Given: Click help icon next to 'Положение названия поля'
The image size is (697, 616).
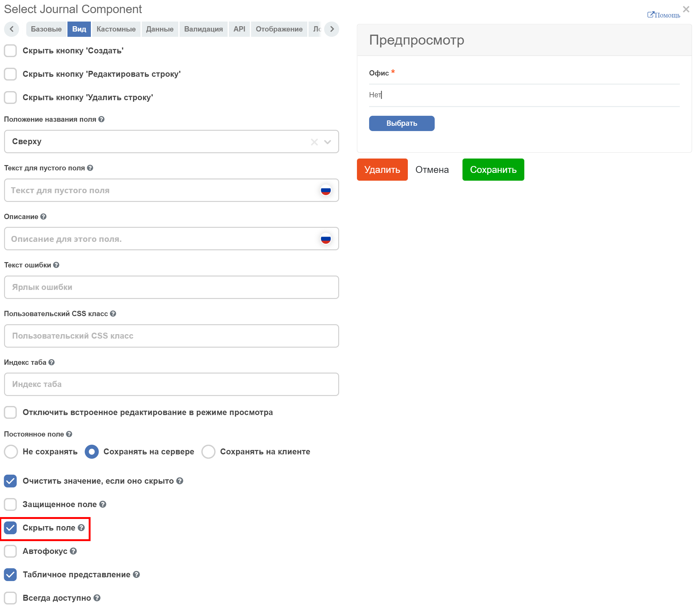Looking at the screenshot, I should tap(101, 119).
